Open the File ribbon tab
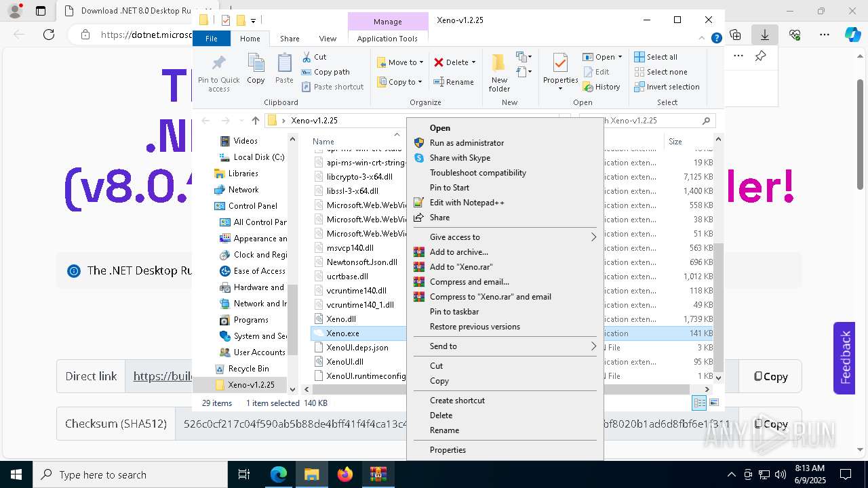868x488 pixels. point(212,39)
